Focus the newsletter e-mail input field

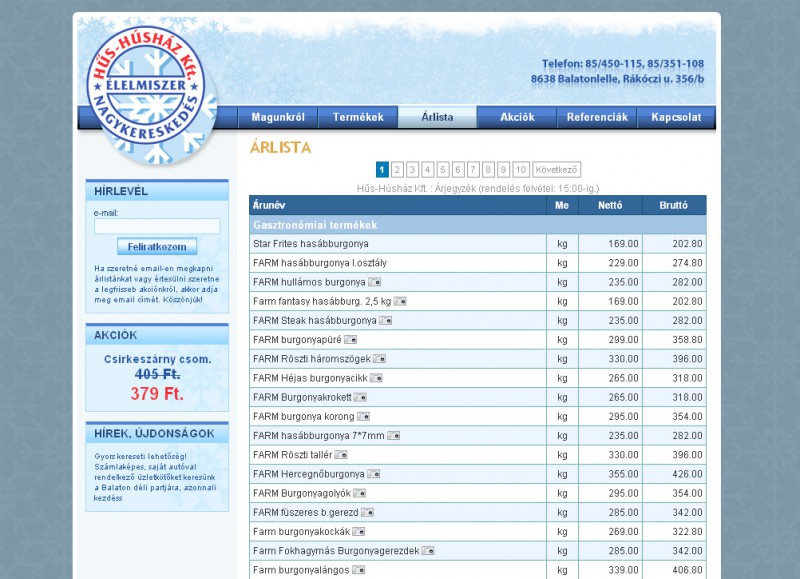click(x=157, y=226)
